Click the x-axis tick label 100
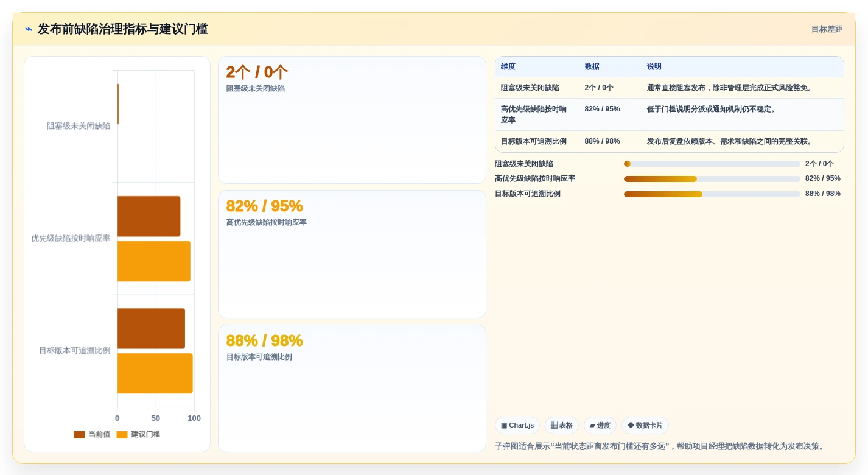 (194, 418)
